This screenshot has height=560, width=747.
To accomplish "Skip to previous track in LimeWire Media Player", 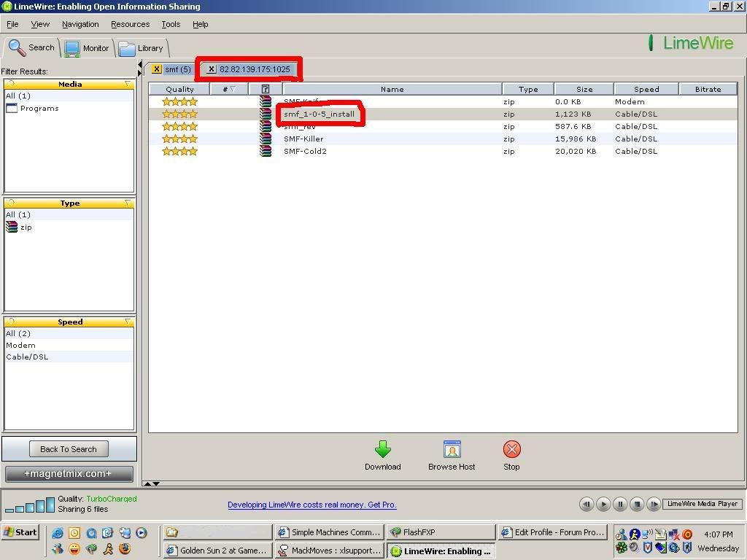I will [587, 504].
